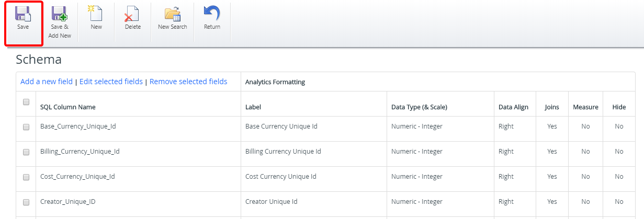The height and width of the screenshot is (219, 644).
Task: Click Remove selected fields link
Action: point(188,82)
